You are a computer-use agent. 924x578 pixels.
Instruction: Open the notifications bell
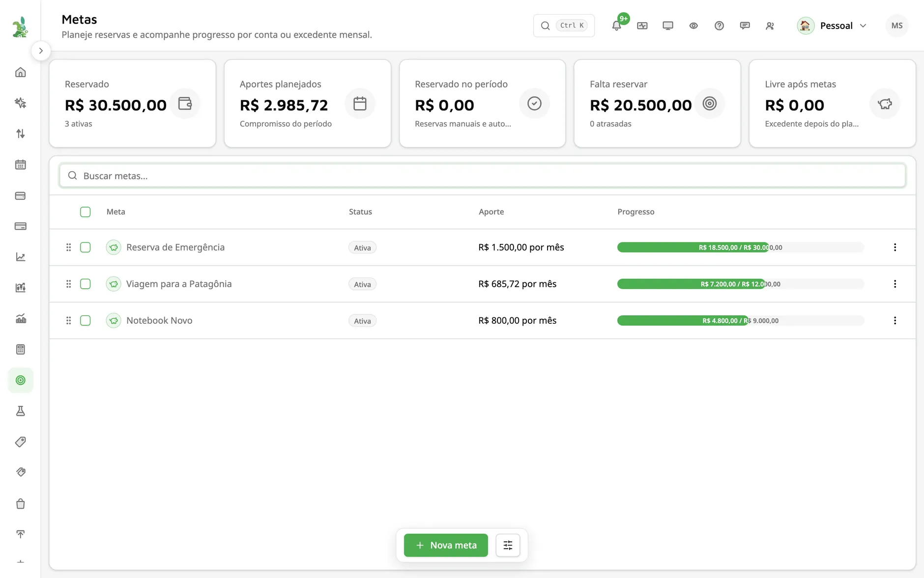tap(617, 26)
